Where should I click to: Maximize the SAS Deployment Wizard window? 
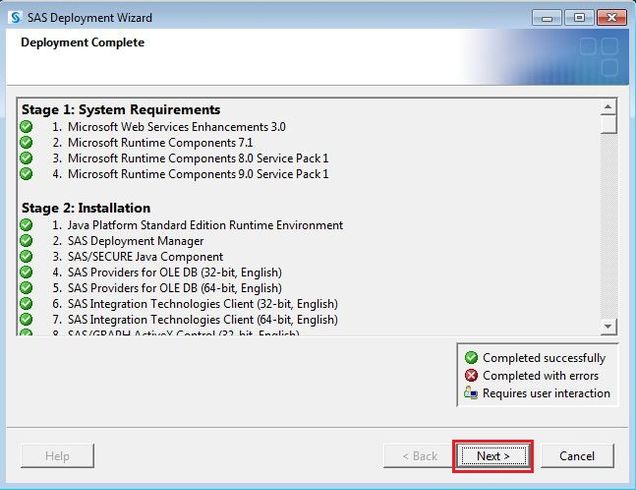579,18
